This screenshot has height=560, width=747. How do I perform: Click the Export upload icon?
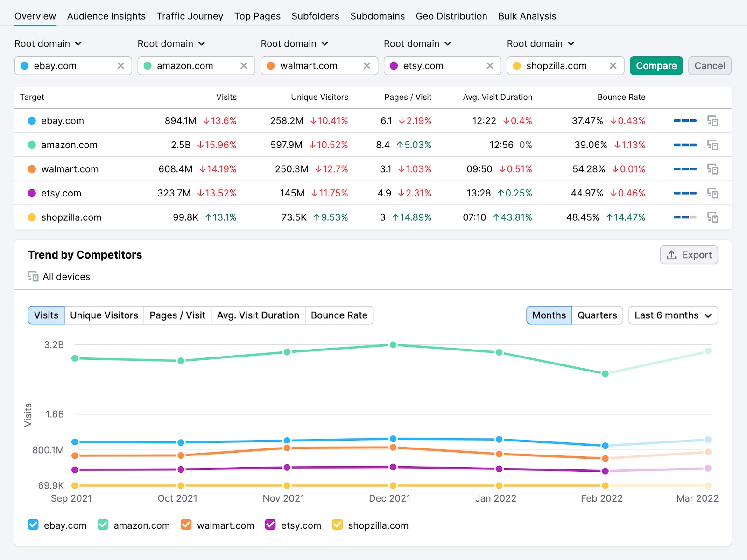[671, 255]
